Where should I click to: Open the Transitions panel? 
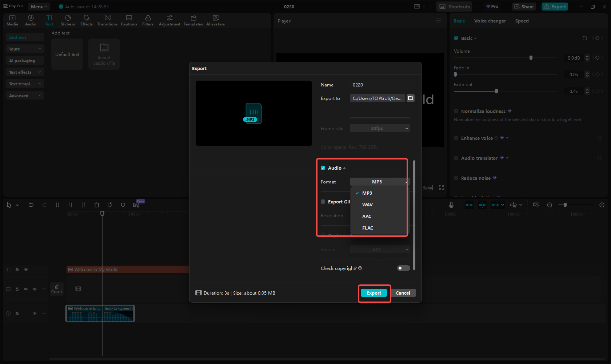pos(107,20)
